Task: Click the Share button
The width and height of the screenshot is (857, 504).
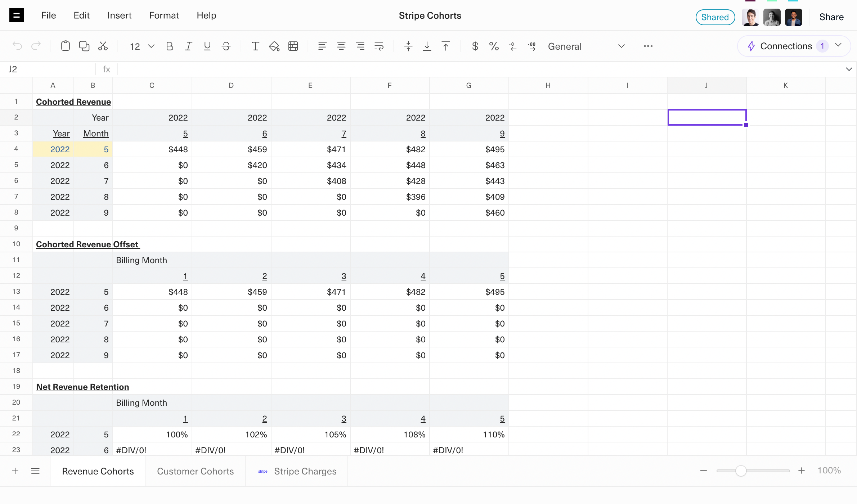Action: point(831,17)
